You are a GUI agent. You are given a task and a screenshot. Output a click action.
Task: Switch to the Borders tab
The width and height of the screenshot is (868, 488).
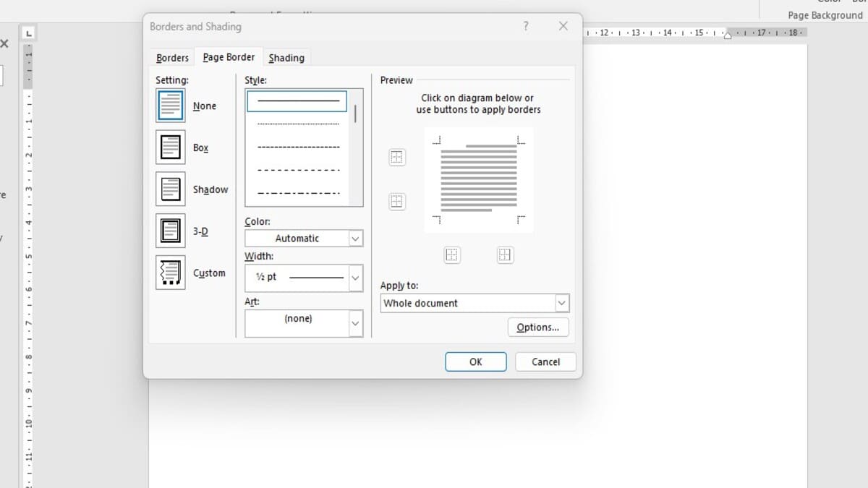[x=172, y=58]
